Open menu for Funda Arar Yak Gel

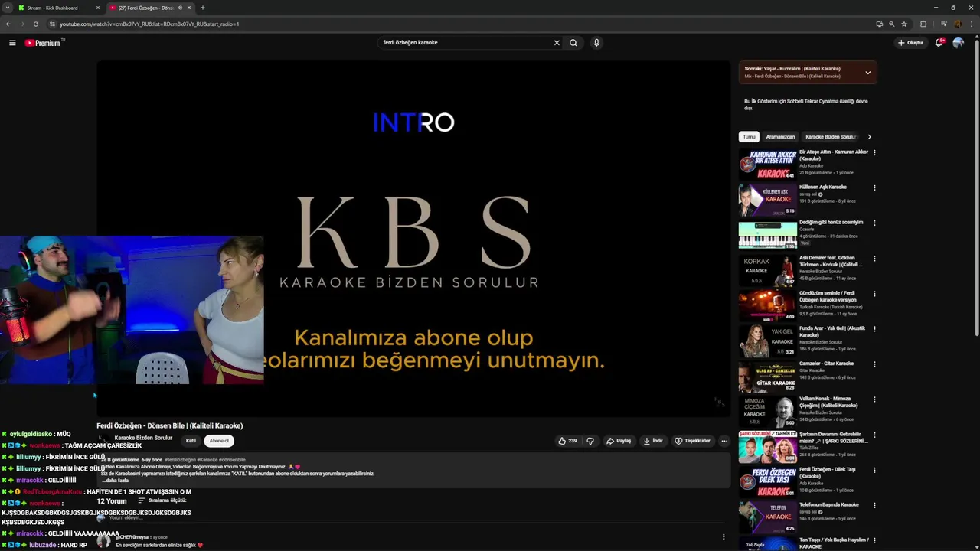pyautogui.click(x=874, y=329)
